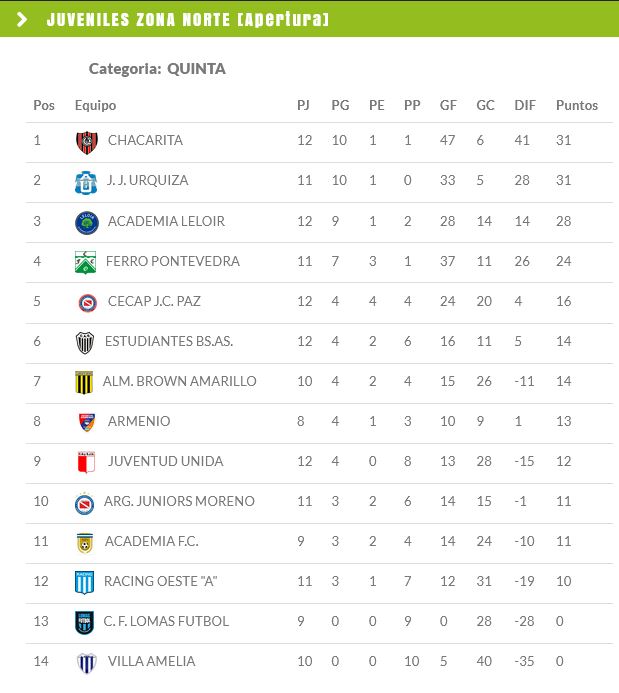Expand the Juveniles Zona Norte header arrow

coord(22,20)
